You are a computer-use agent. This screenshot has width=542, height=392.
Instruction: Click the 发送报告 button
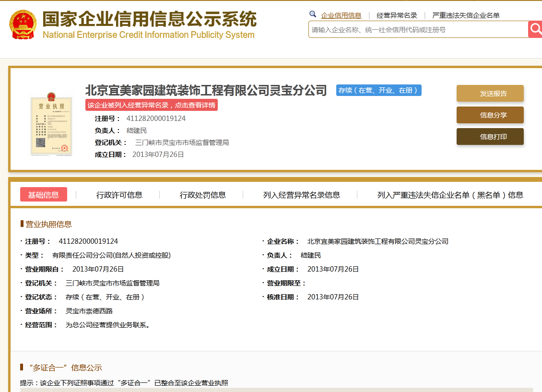point(490,94)
